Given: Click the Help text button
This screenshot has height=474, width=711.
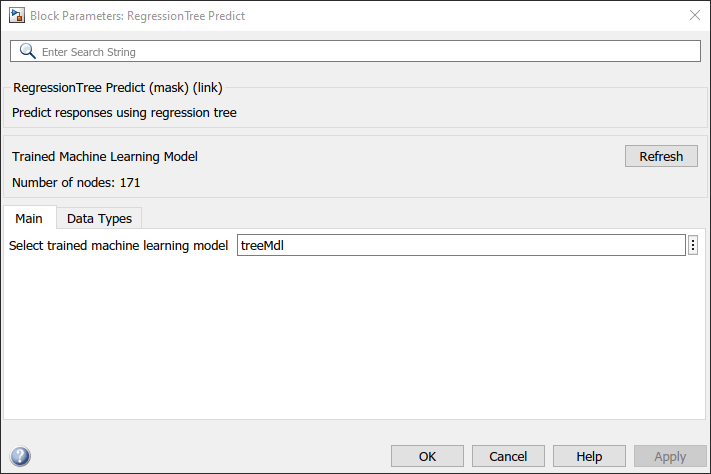Looking at the screenshot, I should click(589, 457).
